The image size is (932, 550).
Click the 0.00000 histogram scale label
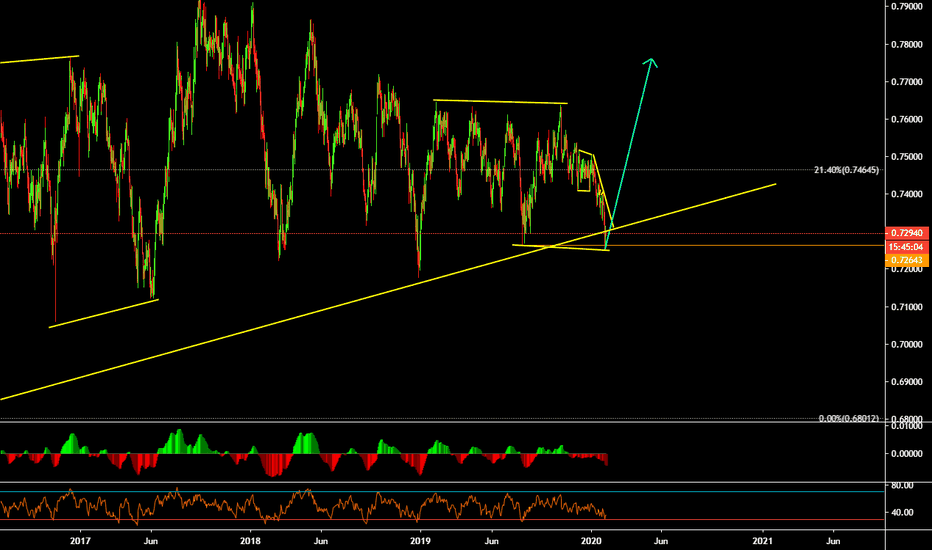click(x=907, y=453)
